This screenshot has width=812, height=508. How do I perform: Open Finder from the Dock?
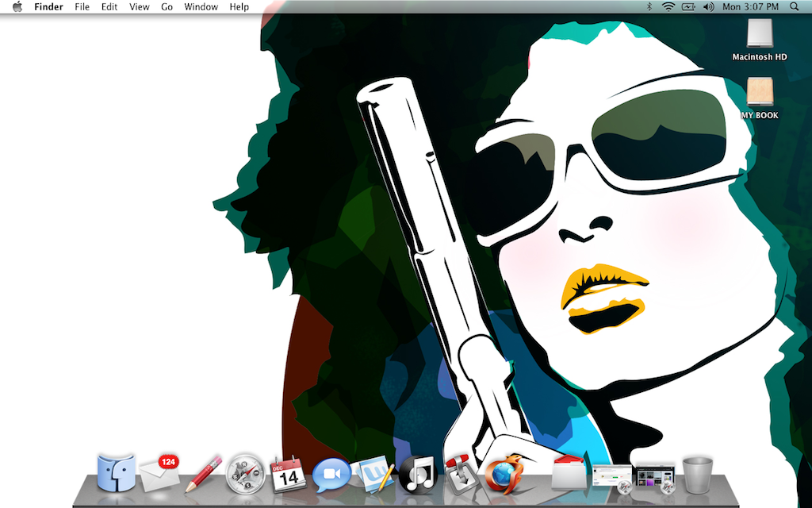click(117, 473)
